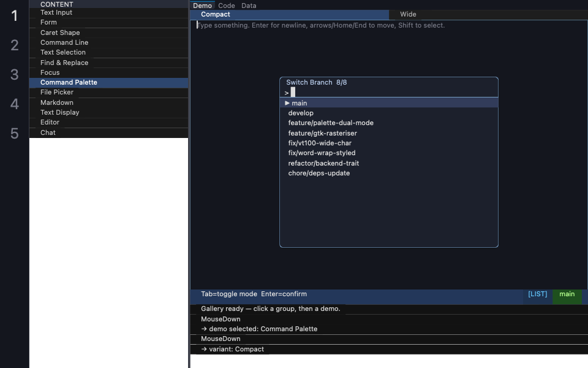The height and width of the screenshot is (368, 588).
Task: Click the 'variant: Compact' log entry
Action: [x=233, y=349]
